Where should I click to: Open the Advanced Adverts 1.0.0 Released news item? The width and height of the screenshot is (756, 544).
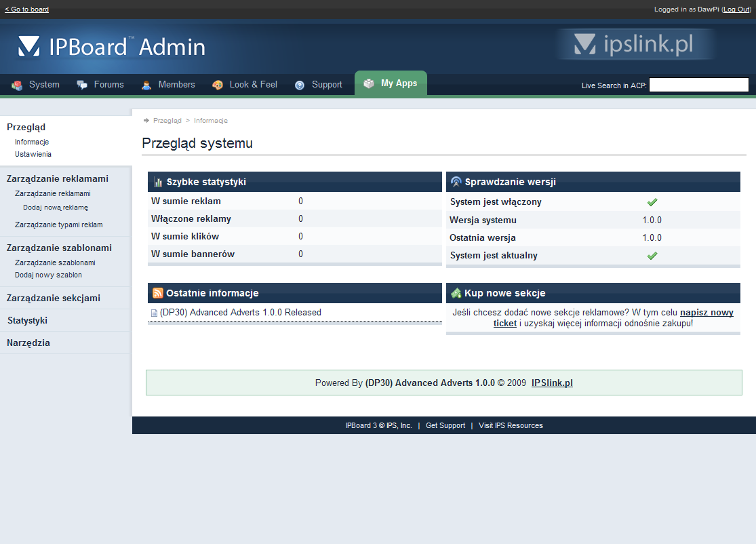tap(241, 313)
